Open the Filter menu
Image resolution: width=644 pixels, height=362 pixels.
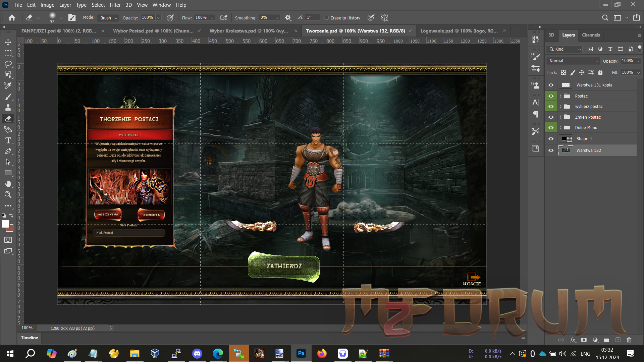coord(115,5)
